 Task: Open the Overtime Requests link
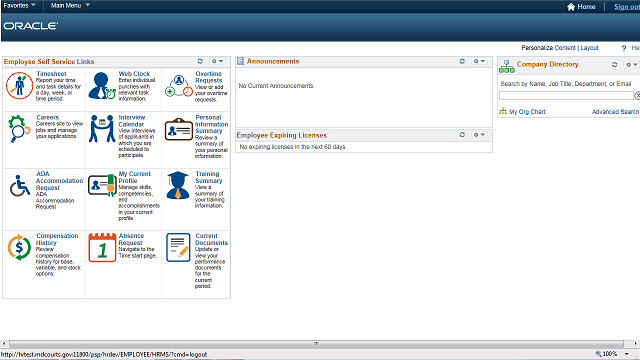coord(209,77)
